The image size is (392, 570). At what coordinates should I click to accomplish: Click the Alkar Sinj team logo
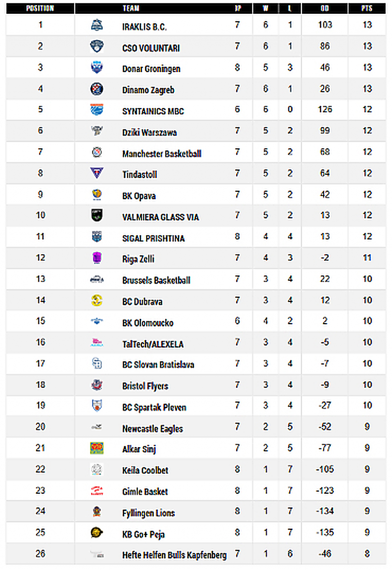point(97,448)
